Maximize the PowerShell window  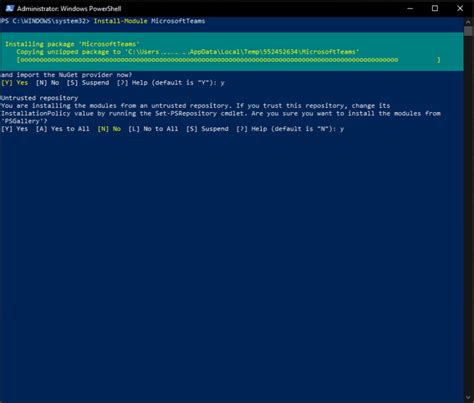(x=435, y=8)
